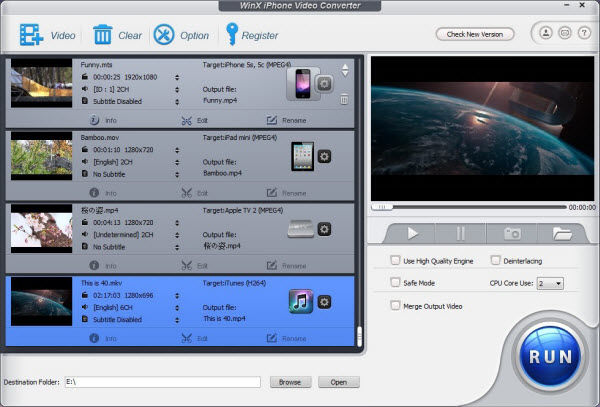This screenshot has width=600, height=407.
Task: Click the Info icon for Bamboo.mov
Action: click(94, 193)
